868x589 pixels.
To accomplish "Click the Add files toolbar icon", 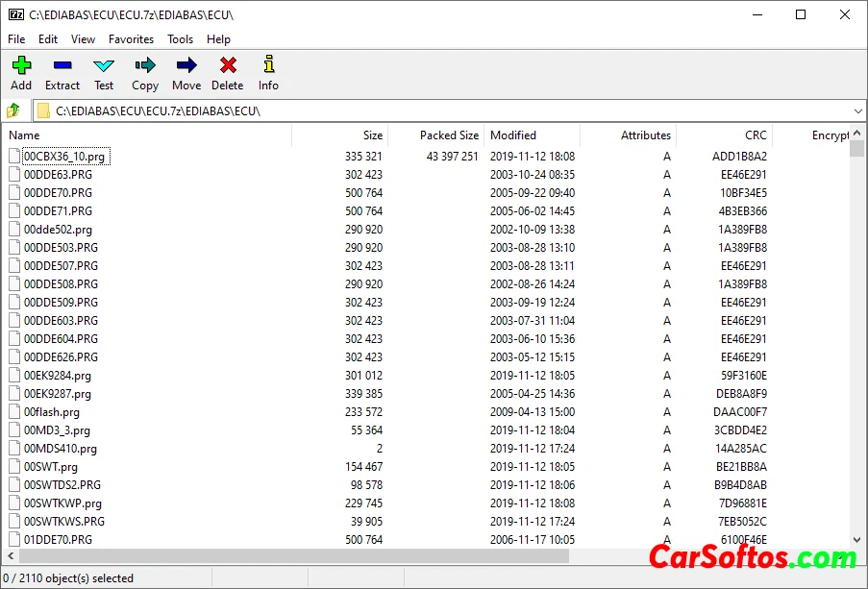I will pos(21,73).
